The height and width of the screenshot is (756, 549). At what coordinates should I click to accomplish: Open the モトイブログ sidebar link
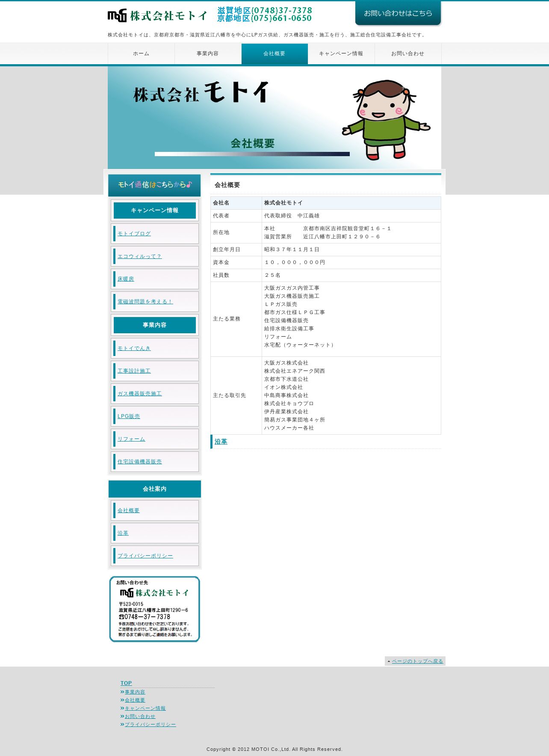pos(134,234)
